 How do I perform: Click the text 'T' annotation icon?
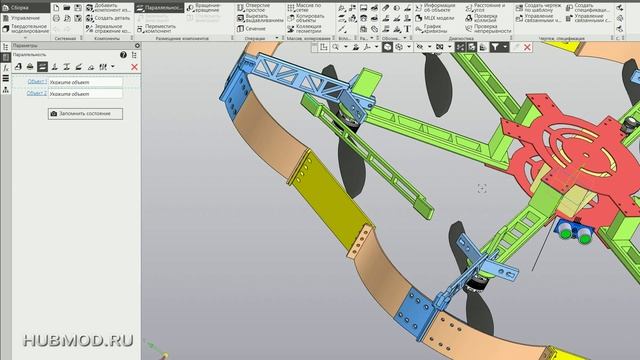click(407, 29)
